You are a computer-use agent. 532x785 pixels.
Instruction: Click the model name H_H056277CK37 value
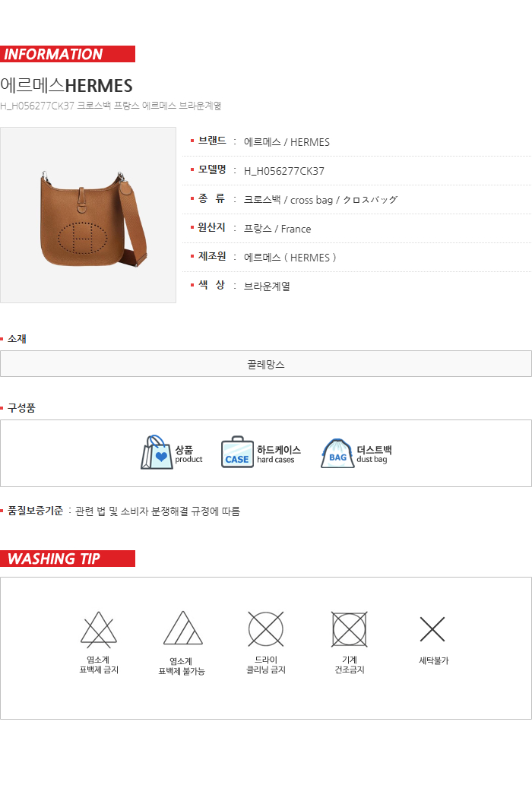[x=283, y=171]
